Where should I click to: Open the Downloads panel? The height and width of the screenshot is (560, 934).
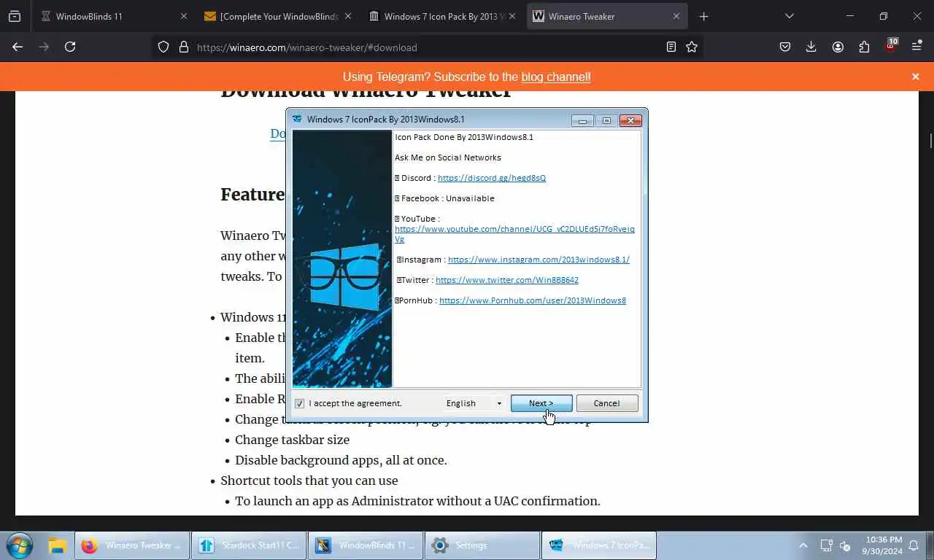[x=811, y=47]
